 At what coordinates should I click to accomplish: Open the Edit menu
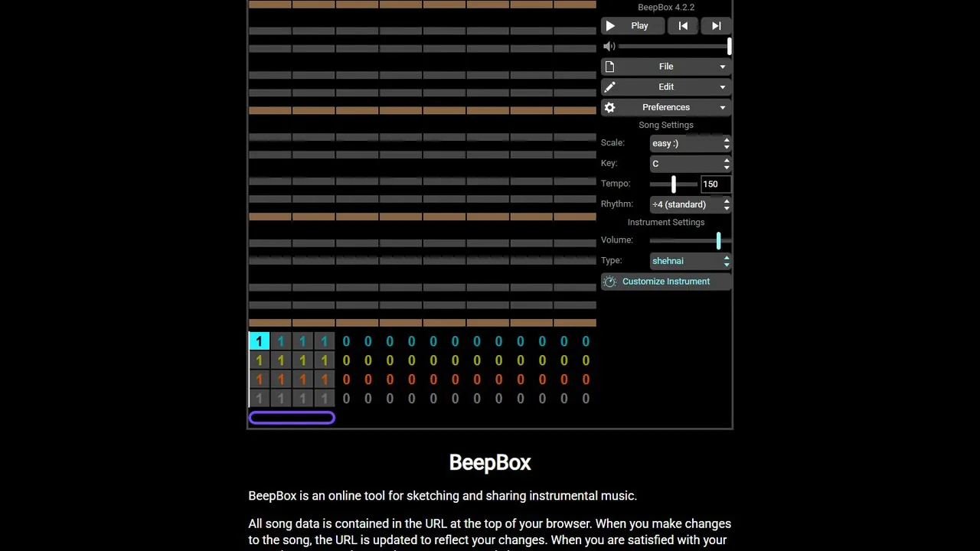coord(666,87)
